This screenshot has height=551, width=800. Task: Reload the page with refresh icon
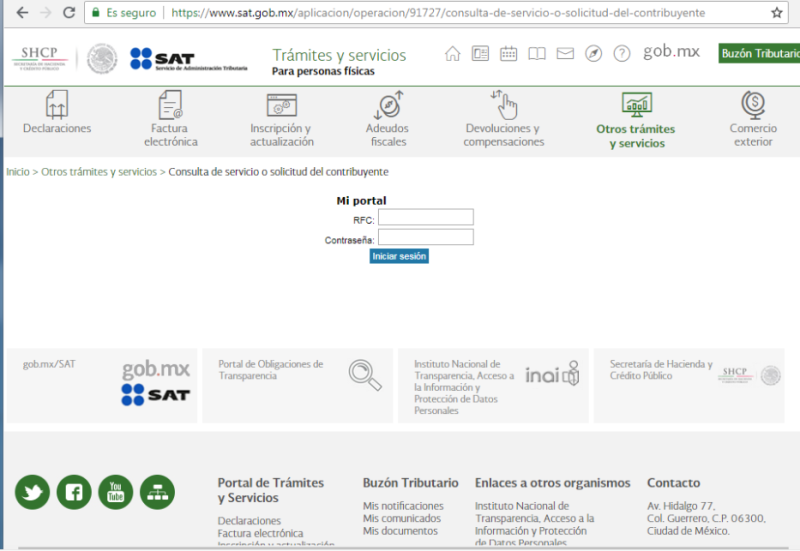coord(69,12)
